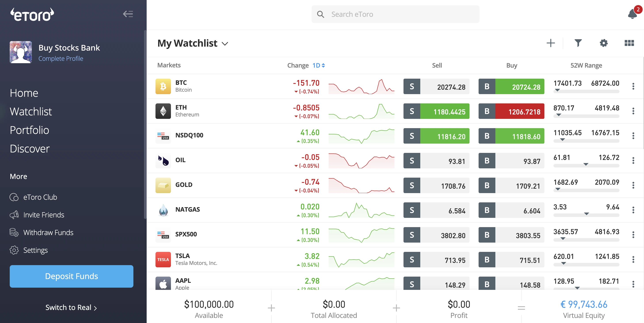Screen dimensions: 644x323
Task: Buy NATGAS at 6.604
Action: tap(511, 210)
